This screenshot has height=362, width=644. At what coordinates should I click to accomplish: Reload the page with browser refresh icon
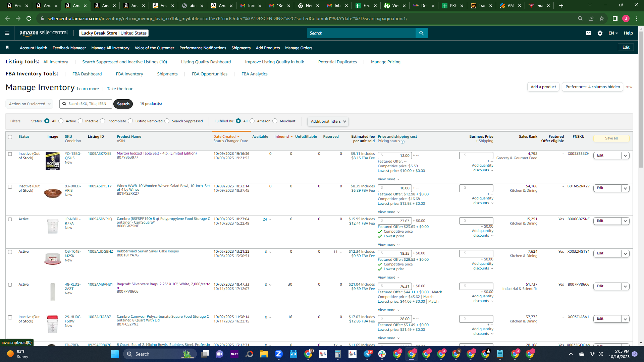29,18
